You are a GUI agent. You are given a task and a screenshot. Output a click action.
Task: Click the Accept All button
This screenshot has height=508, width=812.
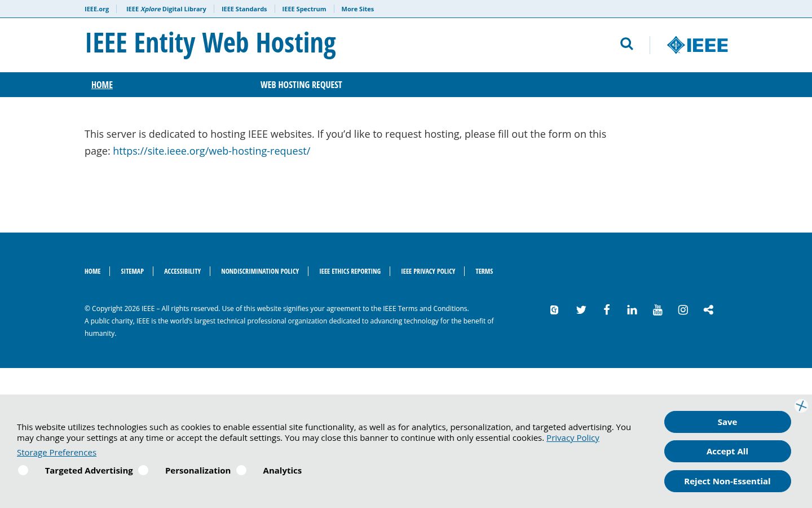pos(727,452)
